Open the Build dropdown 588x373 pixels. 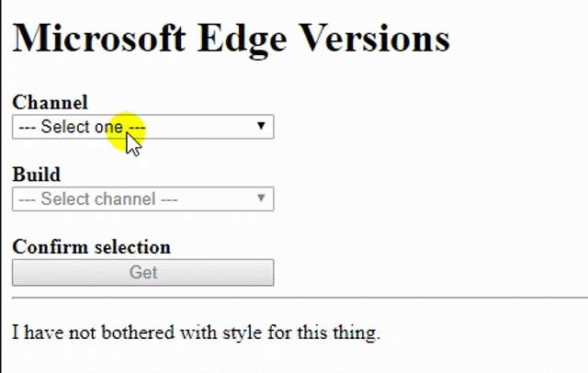(x=142, y=198)
